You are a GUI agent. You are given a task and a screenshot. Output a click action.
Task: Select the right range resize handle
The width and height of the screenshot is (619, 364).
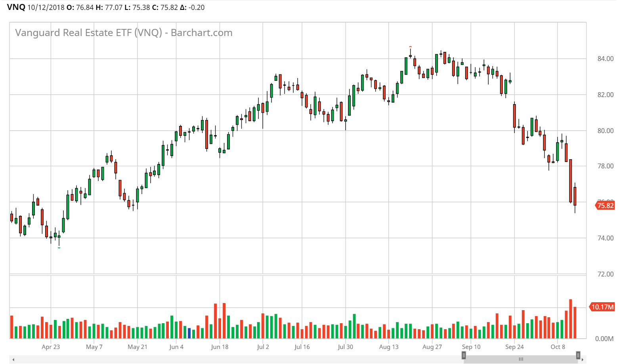[x=577, y=355]
